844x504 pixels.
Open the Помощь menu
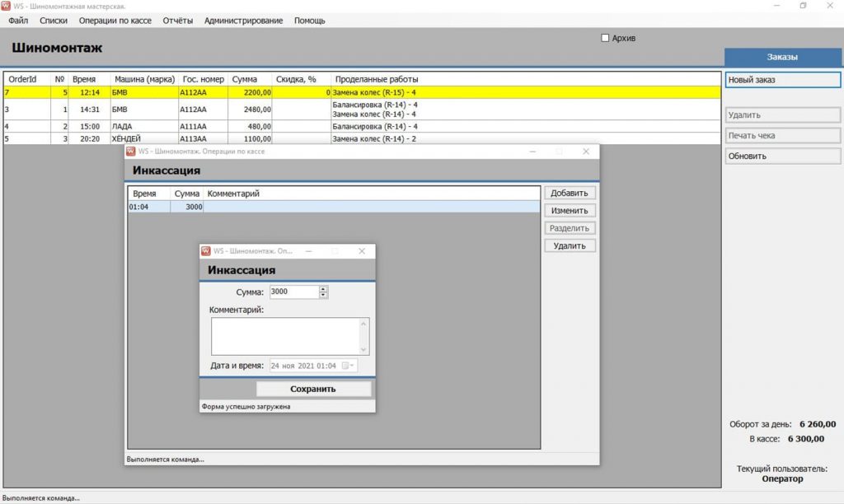[x=310, y=21]
